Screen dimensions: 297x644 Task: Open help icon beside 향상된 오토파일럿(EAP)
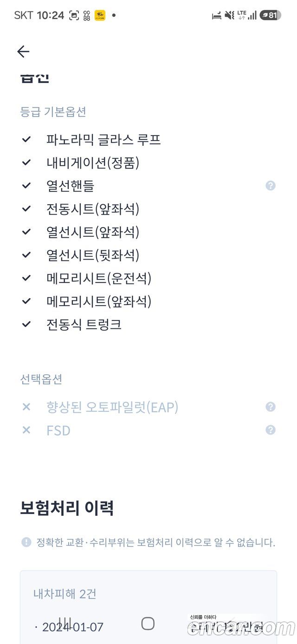pos(271,407)
